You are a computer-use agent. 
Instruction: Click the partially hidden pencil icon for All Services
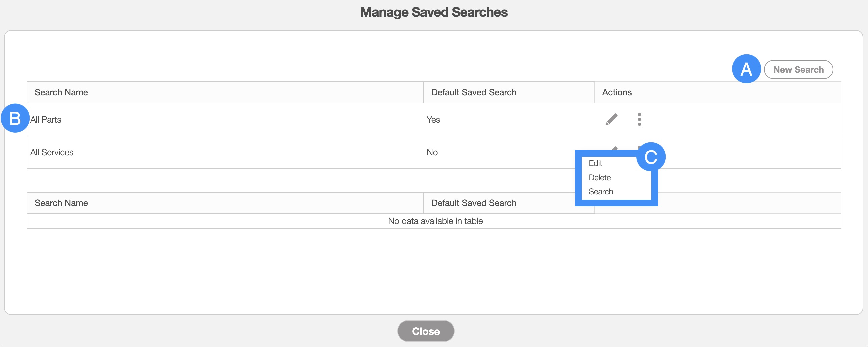click(614, 148)
